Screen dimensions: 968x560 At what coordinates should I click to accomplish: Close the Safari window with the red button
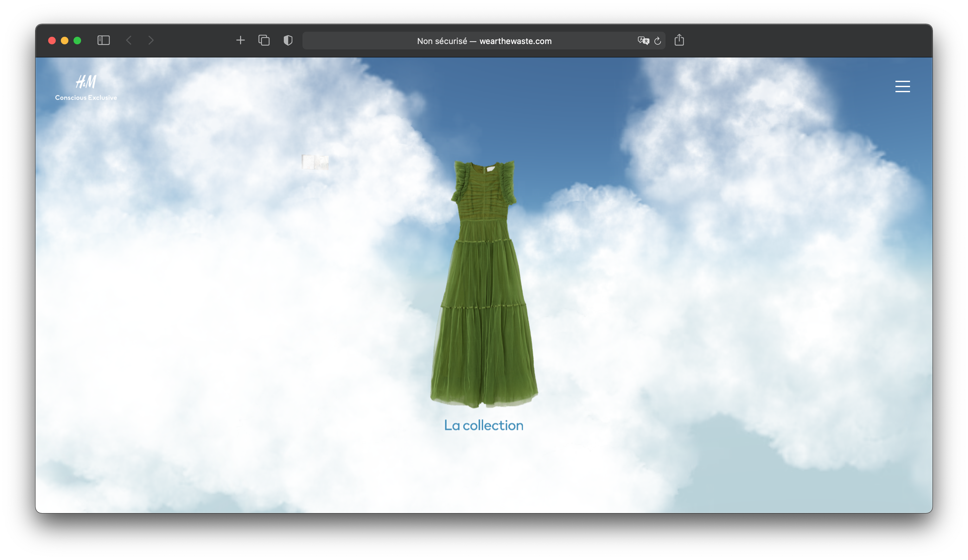tap(52, 40)
